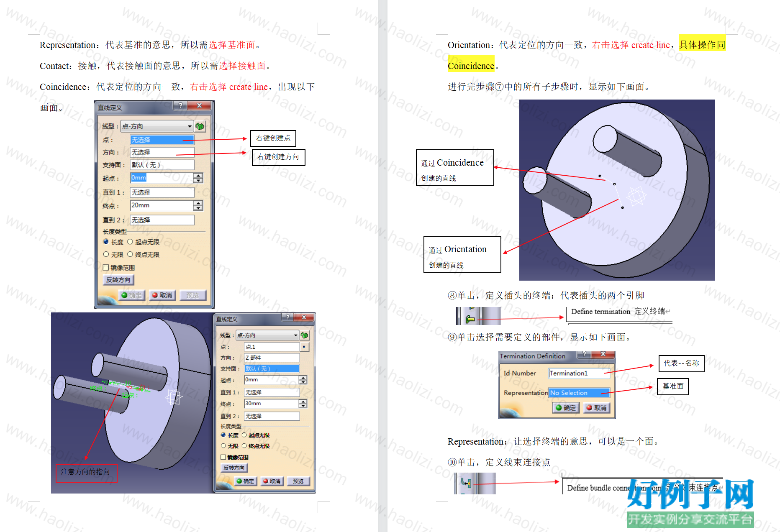This screenshot has width=780, height=532.
Task: Select the 长度 radio button in the 20mm dialog
Action: point(106,242)
